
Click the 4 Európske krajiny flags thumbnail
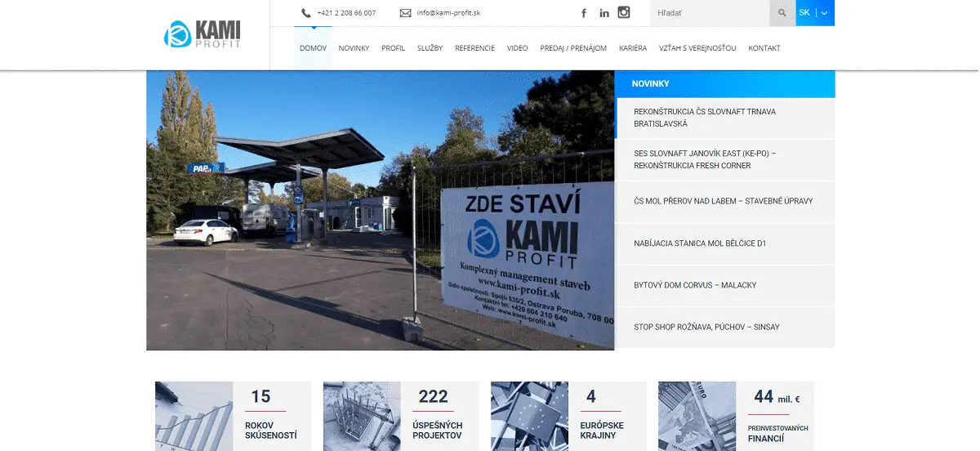[x=530, y=416]
